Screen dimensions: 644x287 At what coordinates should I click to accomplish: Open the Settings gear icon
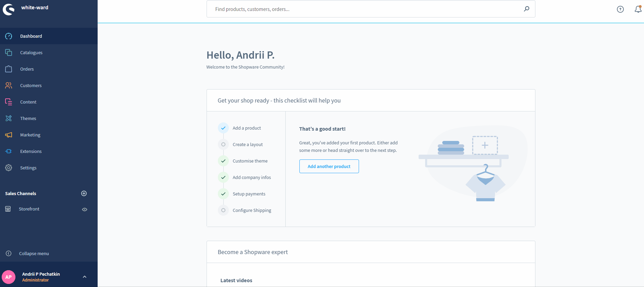(9, 168)
